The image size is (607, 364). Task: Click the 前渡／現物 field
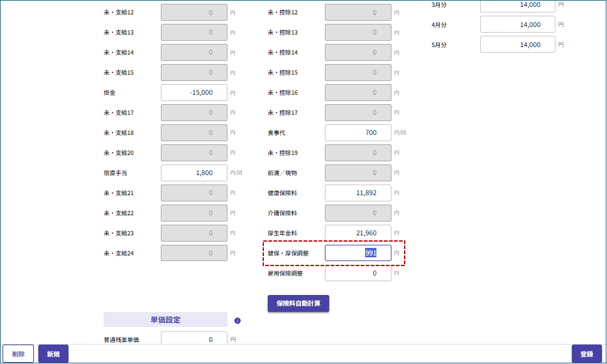(x=358, y=173)
